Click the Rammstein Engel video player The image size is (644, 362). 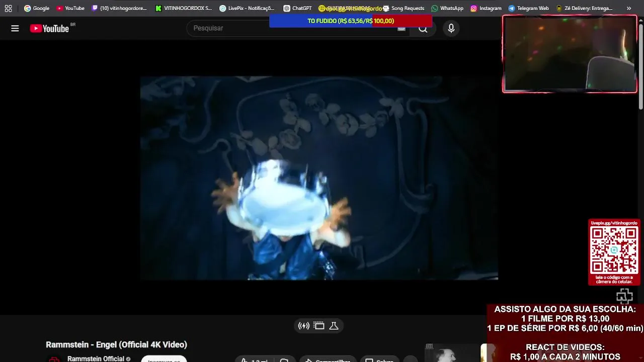coord(319,178)
